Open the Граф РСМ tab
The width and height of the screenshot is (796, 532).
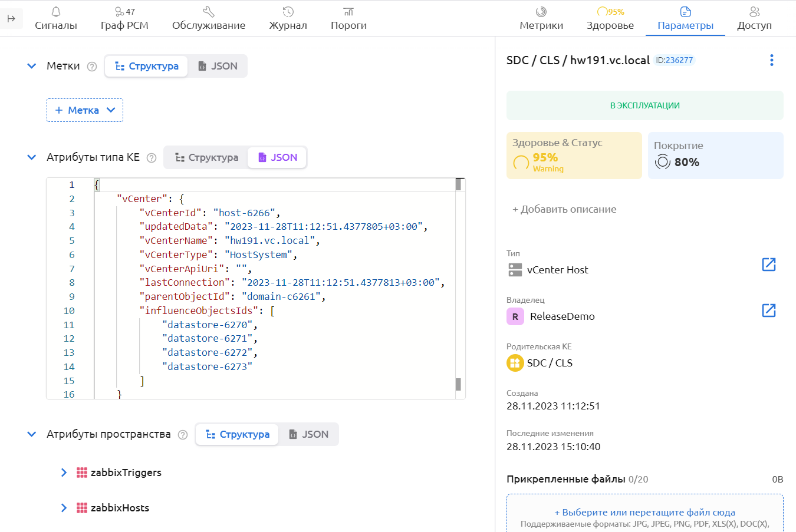[124, 19]
